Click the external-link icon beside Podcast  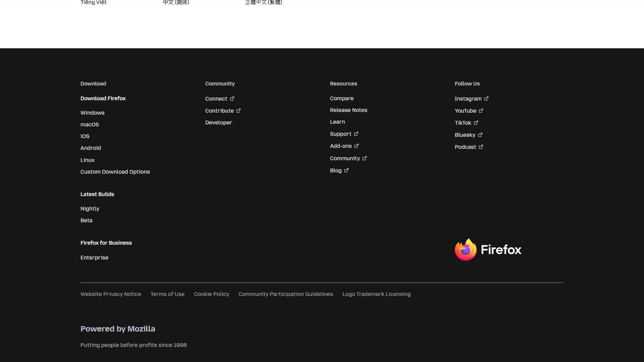tap(481, 147)
